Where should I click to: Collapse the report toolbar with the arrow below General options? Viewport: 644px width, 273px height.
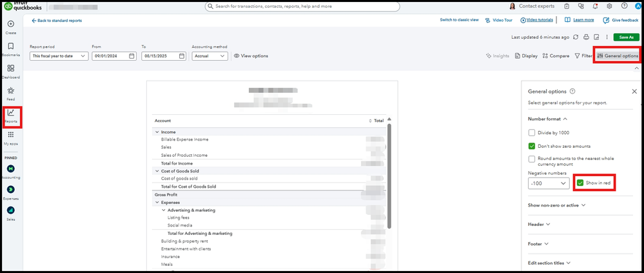point(637,68)
